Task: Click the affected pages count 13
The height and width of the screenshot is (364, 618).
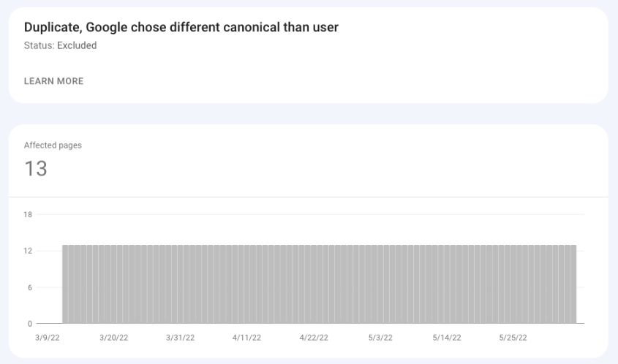Action: coord(36,169)
